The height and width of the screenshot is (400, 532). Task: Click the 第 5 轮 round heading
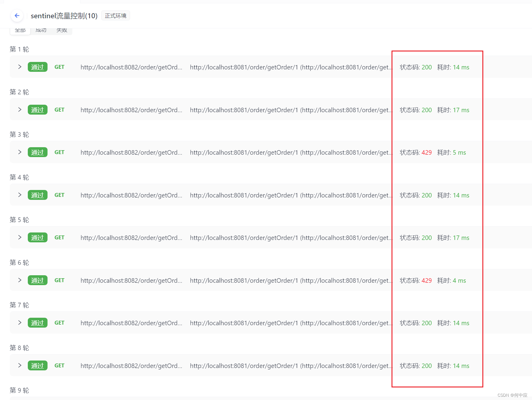pyautogui.click(x=19, y=220)
